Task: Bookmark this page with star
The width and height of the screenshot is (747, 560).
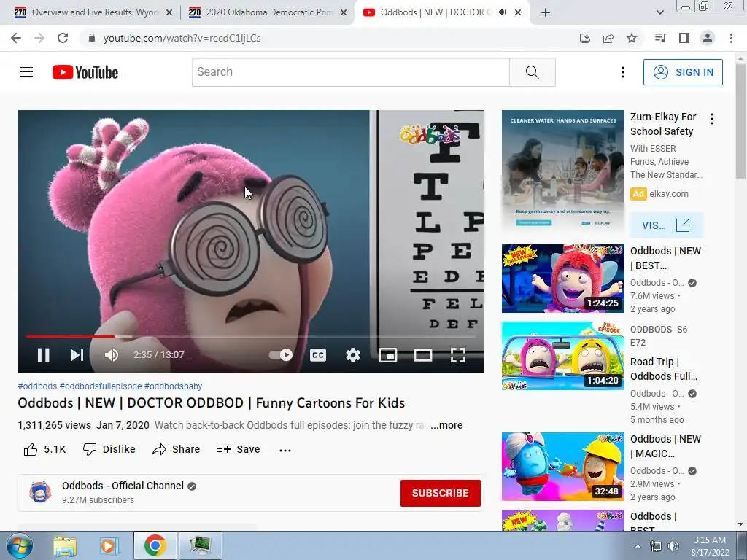Action: pos(632,38)
